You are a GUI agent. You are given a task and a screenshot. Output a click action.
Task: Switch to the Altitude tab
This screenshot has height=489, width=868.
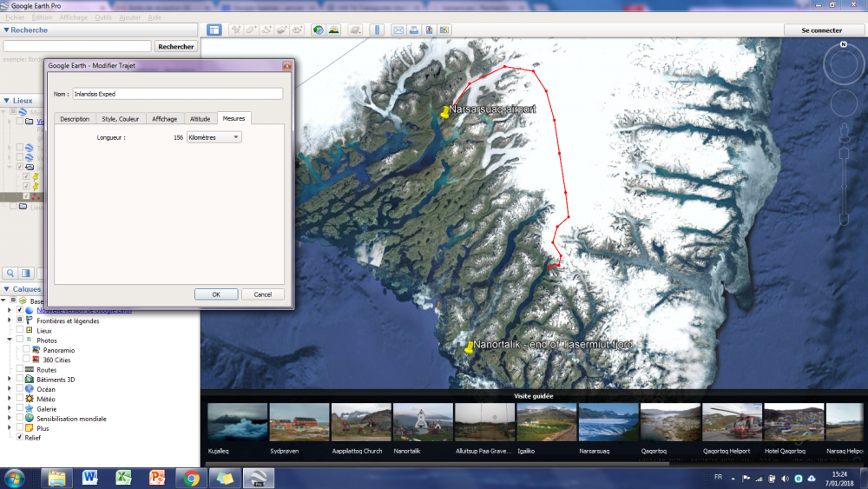[200, 119]
